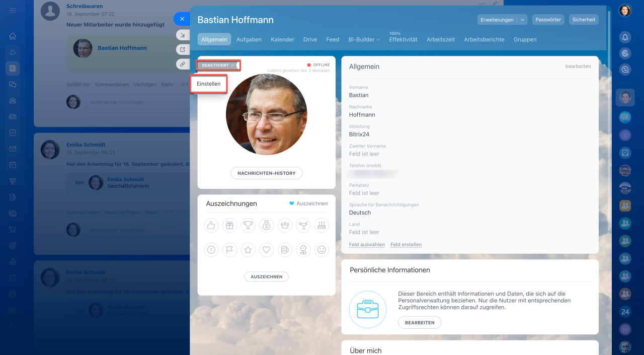
Task: Open the 24 chat item in right sidebar
Action: click(625, 312)
